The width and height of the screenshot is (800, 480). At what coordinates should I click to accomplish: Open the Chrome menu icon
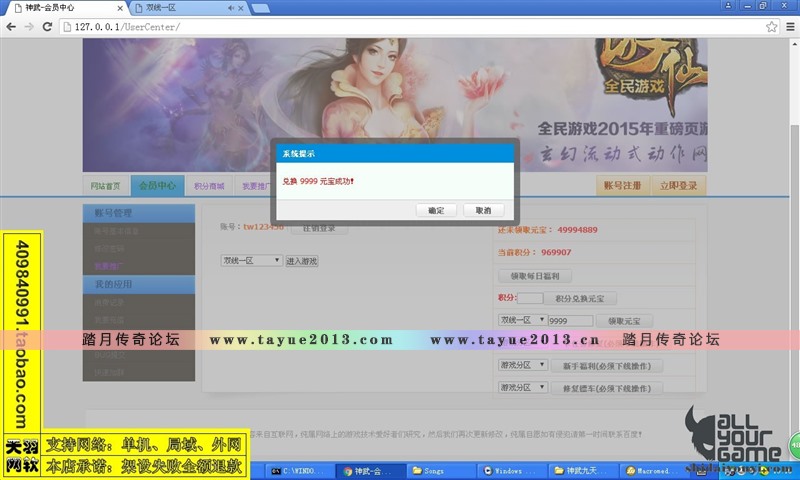(x=789, y=26)
